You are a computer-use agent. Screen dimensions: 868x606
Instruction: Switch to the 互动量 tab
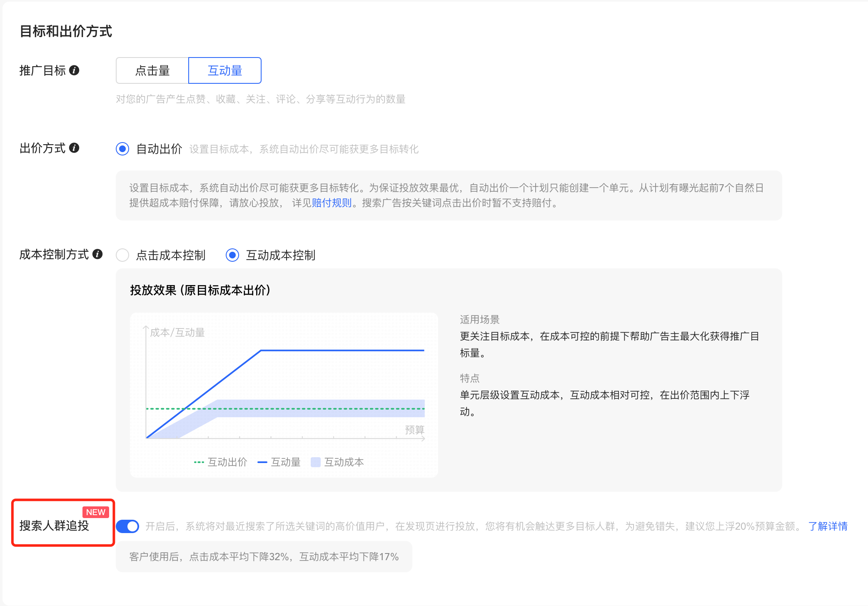224,70
